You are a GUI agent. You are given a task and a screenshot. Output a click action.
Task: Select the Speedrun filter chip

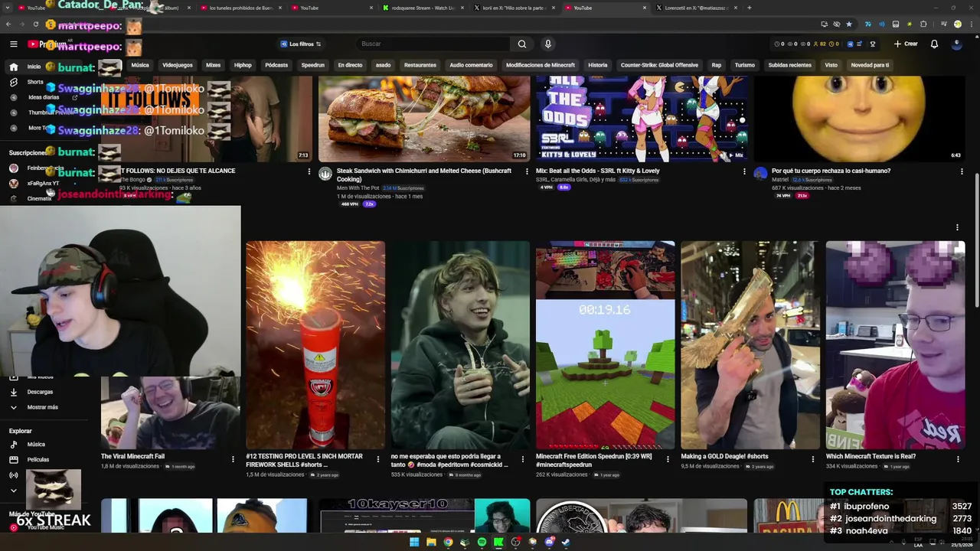(312, 65)
